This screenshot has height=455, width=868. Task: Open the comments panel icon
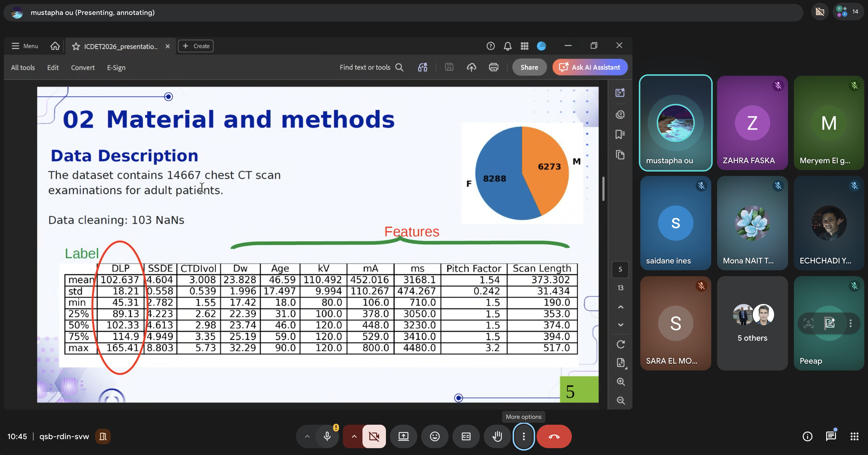pyautogui.click(x=620, y=114)
